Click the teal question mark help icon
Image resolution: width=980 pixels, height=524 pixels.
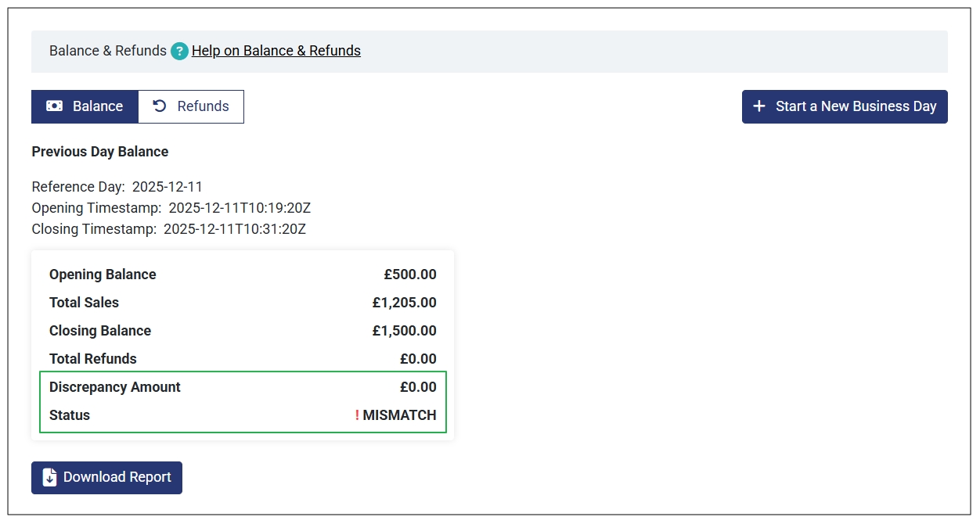[180, 52]
